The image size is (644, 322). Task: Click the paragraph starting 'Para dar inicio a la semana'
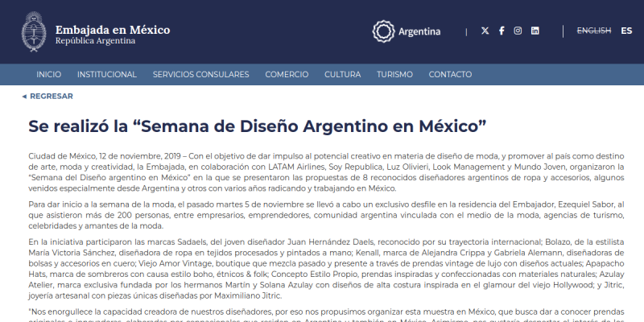326,215
